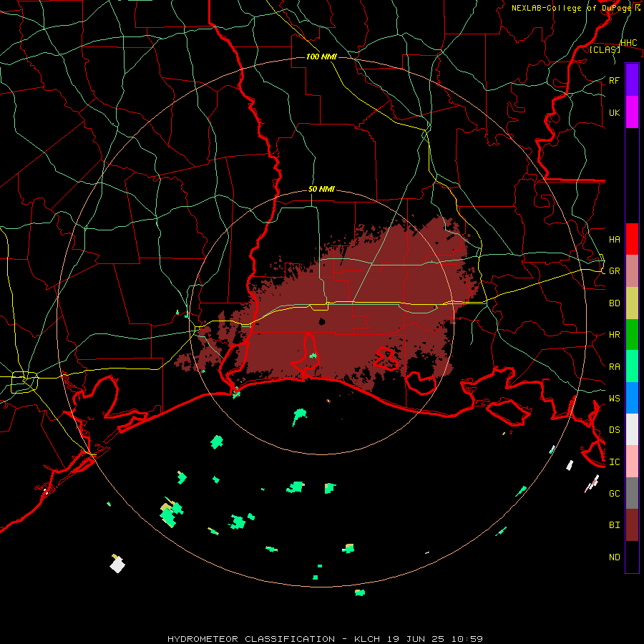The height and width of the screenshot is (644, 644).
Task: Click the [CLAS] label above the legend
Action: coord(604,49)
